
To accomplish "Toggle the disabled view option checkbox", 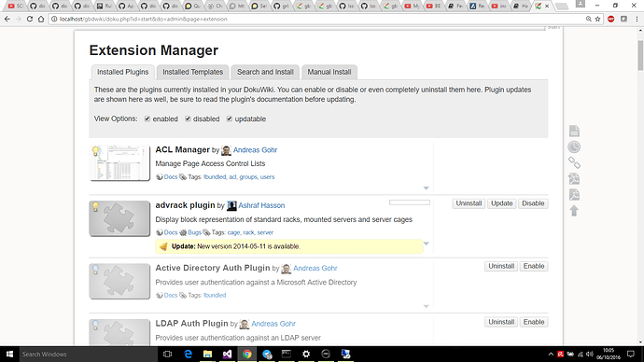I will coord(188,119).
